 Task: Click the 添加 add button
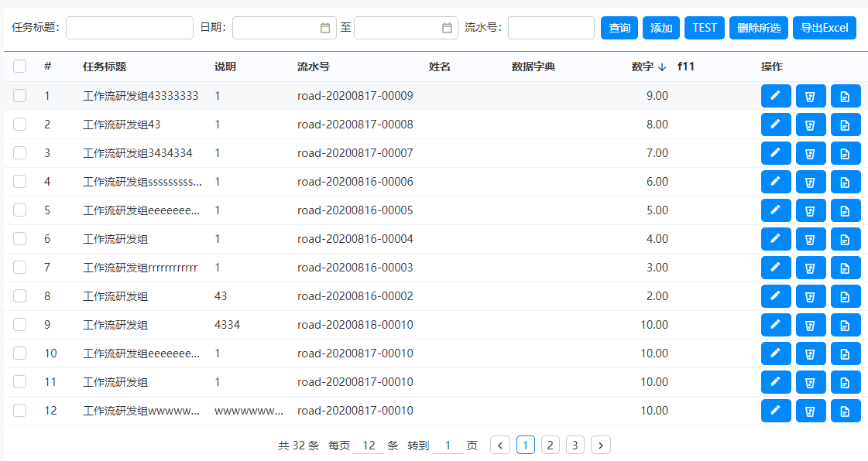click(661, 28)
